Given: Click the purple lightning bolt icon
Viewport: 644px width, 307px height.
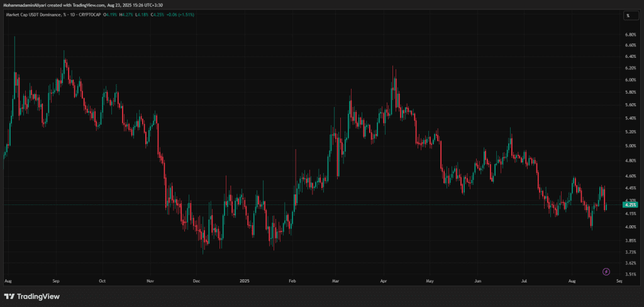Looking at the screenshot, I should [606, 272].
